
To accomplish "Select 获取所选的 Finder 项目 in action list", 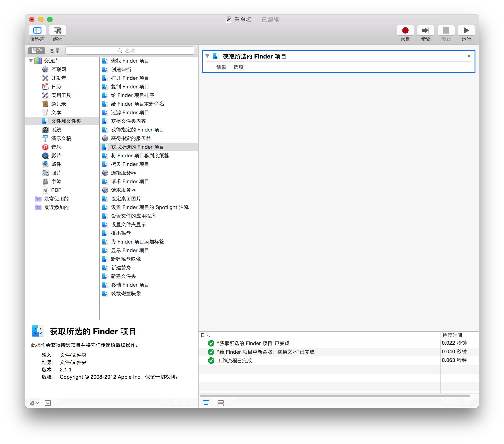I will click(x=149, y=147).
